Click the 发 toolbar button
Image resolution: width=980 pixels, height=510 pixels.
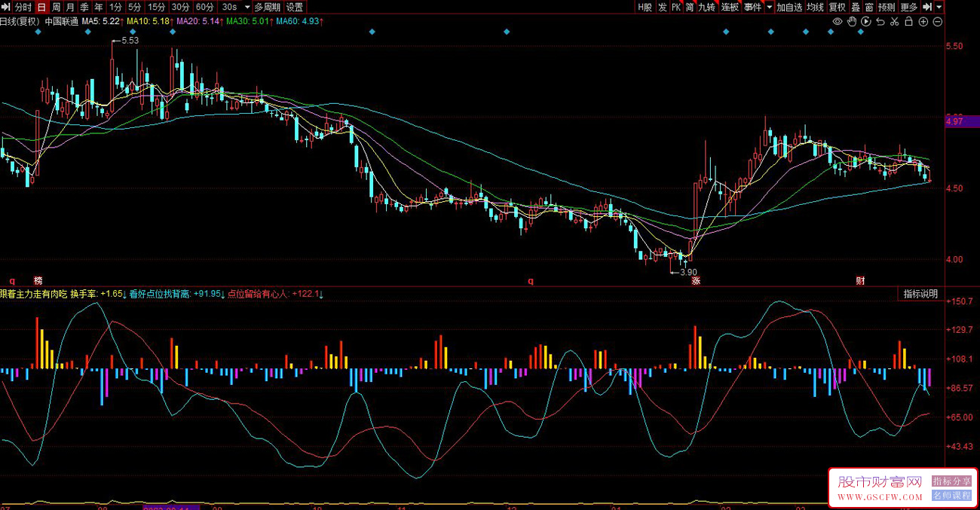click(663, 7)
